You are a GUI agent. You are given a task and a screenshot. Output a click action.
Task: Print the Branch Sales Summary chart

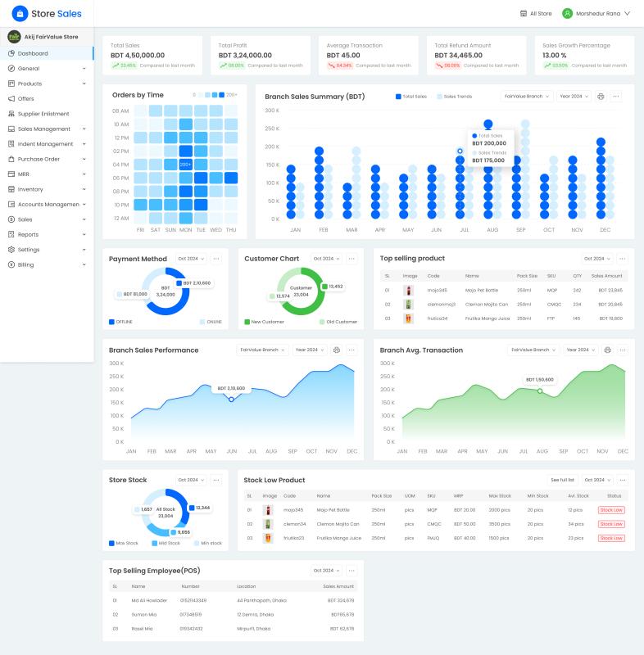click(x=601, y=96)
